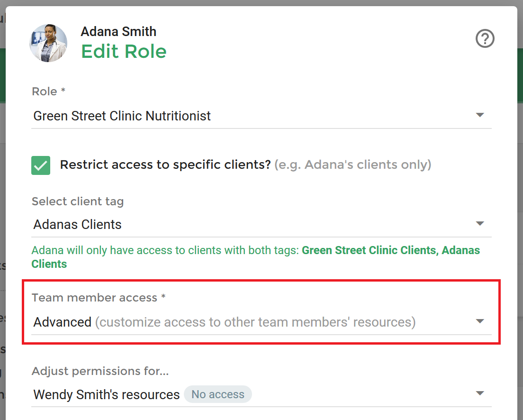Click the Restrict access to specific clients label
Screen dimensions: 523x420
[x=165, y=164]
